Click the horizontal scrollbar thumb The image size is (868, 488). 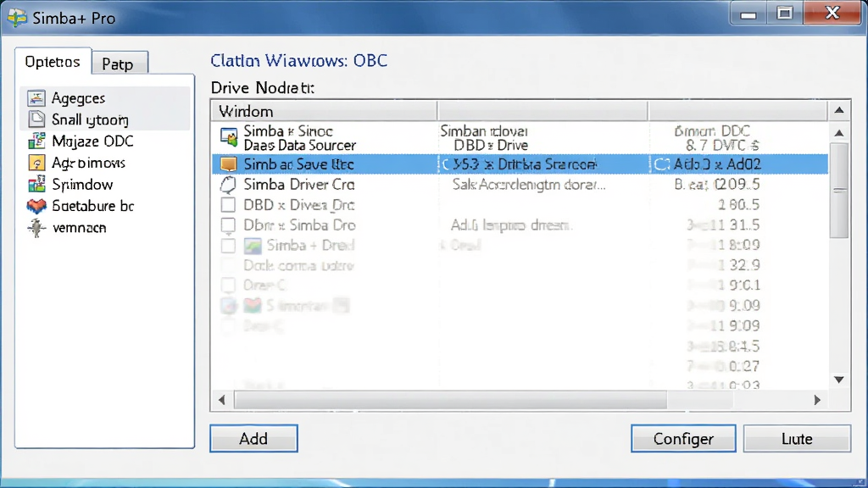[x=450, y=400]
